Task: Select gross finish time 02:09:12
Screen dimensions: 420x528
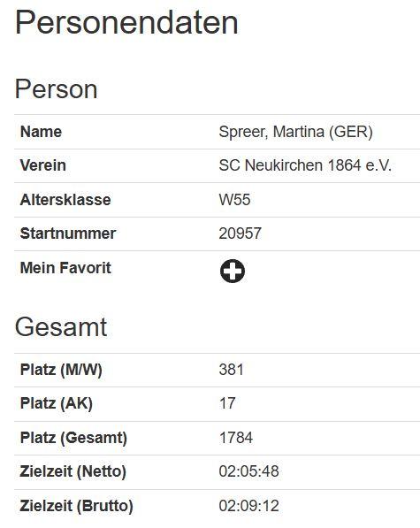Action: tap(248, 506)
